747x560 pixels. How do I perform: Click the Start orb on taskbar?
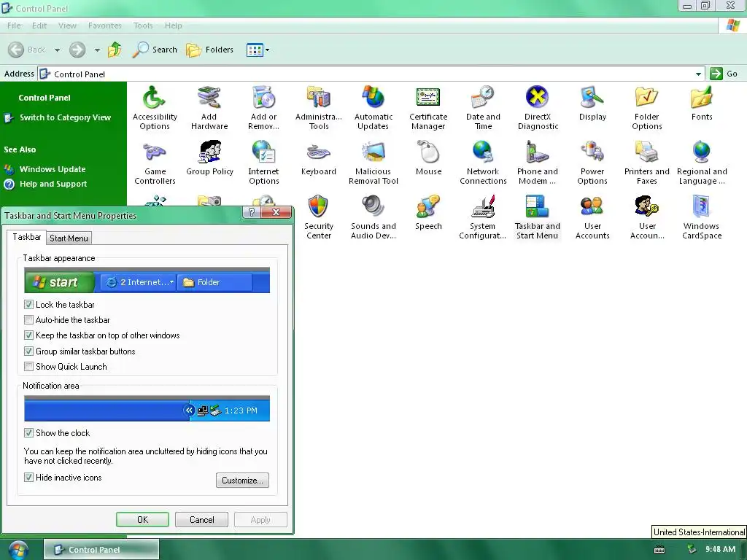(x=18, y=550)
